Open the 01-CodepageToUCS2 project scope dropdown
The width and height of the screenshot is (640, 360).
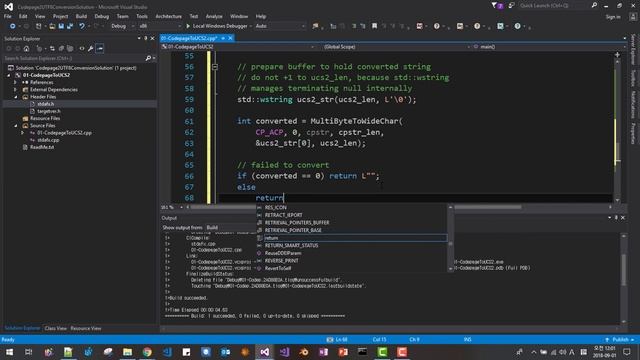238,47
